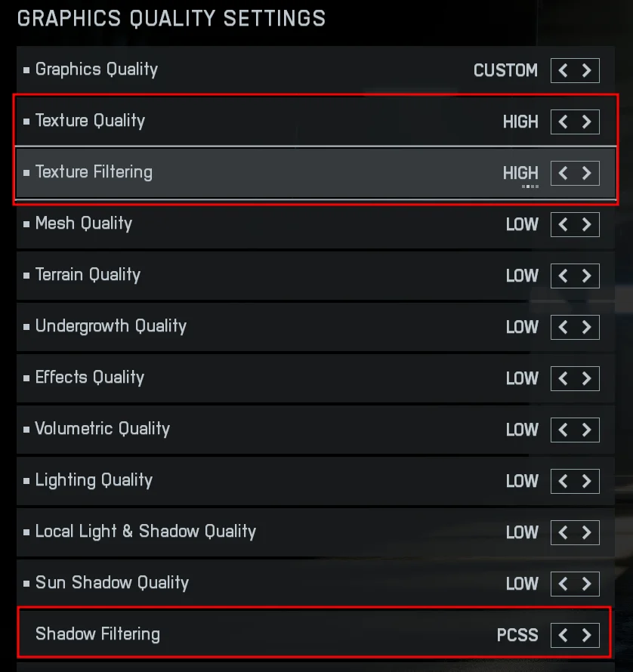The image size is (633, 672).
Task: Decrease Texture Quality with left arrow
Action: pyautogui.click(x=564, y=122)
